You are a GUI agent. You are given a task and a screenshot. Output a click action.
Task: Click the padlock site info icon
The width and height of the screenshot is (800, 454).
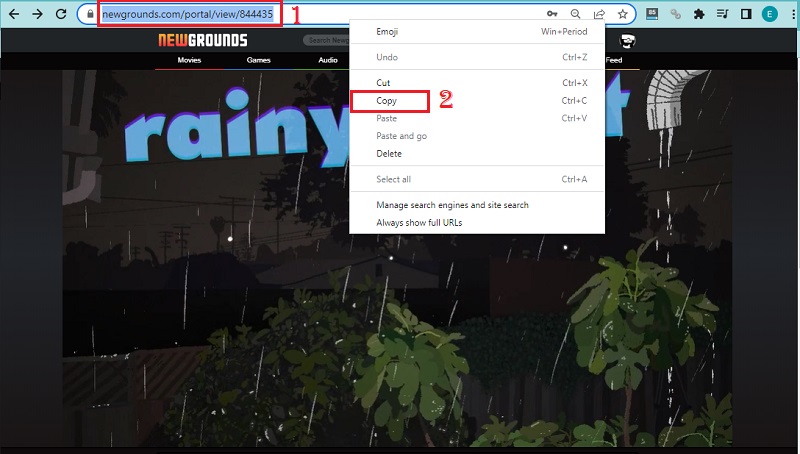90,14
